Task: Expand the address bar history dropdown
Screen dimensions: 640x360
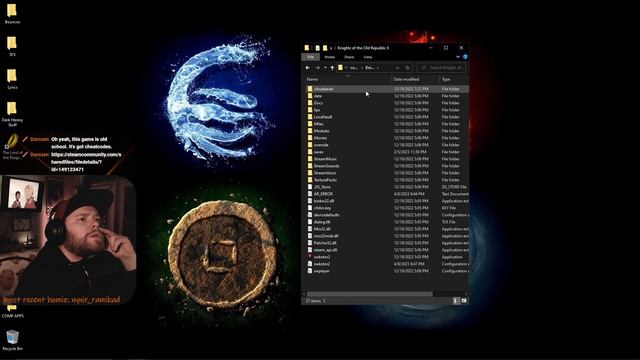Action: pyautogui.click(x=397, y=68)
